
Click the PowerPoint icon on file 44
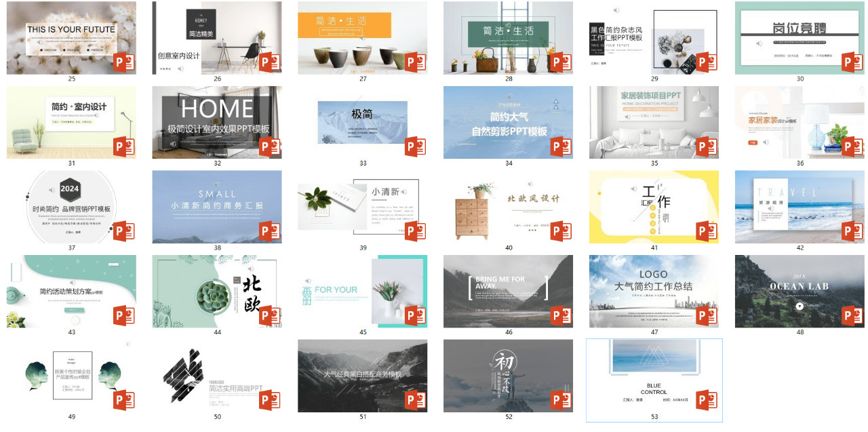click(270, 317)
